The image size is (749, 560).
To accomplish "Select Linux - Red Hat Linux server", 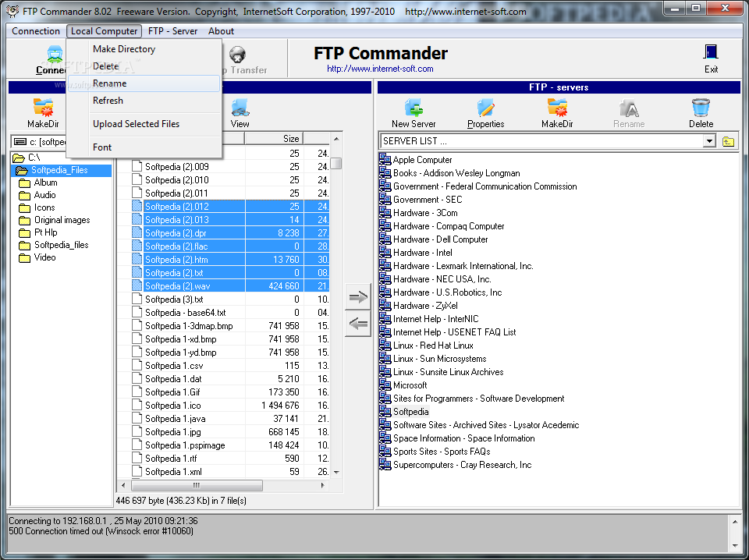I will click(433, 346).
